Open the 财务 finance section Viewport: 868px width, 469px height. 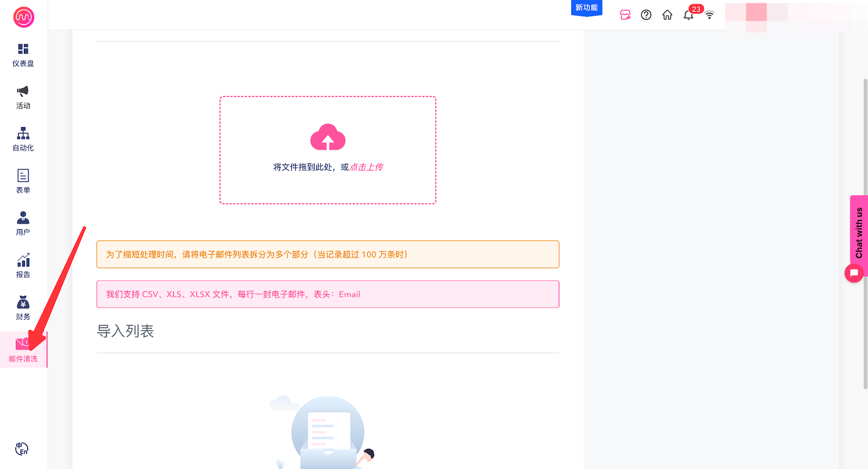coord(23,308)
